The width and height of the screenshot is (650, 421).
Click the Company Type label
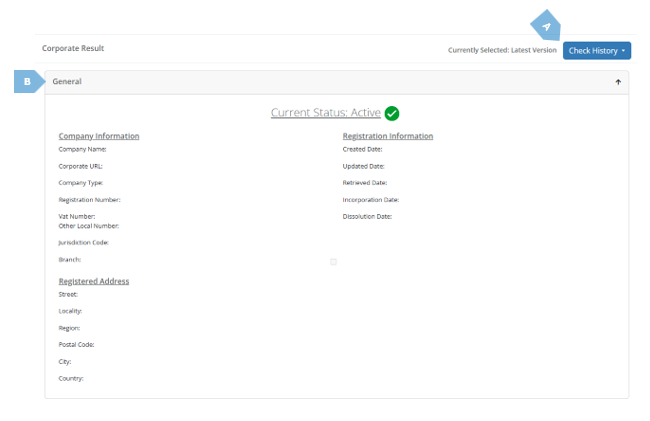tap(81, 183)
